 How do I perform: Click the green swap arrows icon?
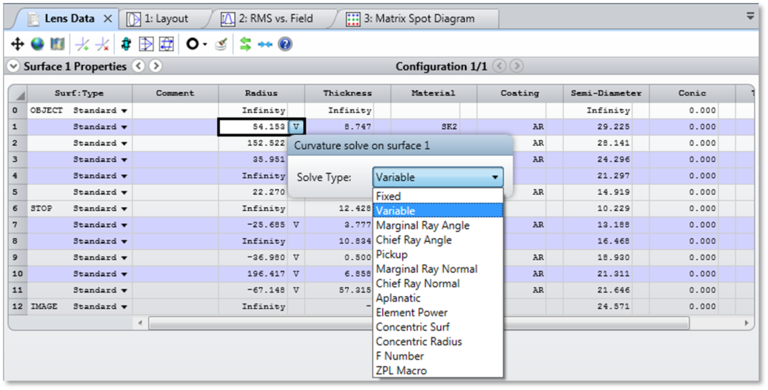pyautogui.click(x=245, y=45)
